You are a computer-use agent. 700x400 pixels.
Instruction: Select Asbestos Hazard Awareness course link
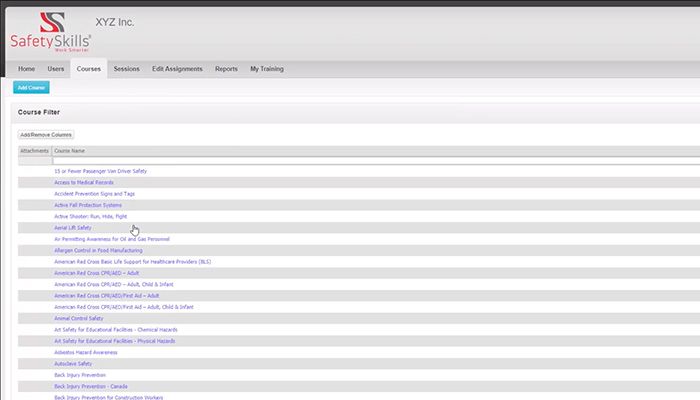click(x=87, y=352)
